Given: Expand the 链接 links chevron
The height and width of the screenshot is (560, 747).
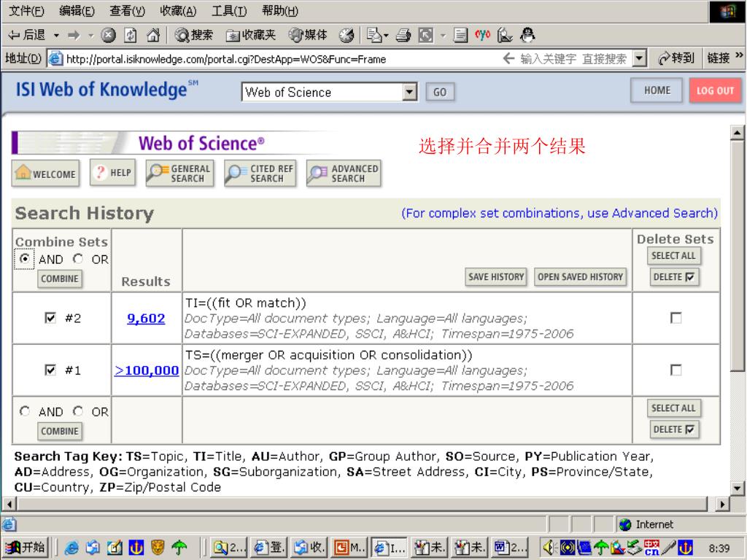Looking at the screenshot, I should [739, 55].
